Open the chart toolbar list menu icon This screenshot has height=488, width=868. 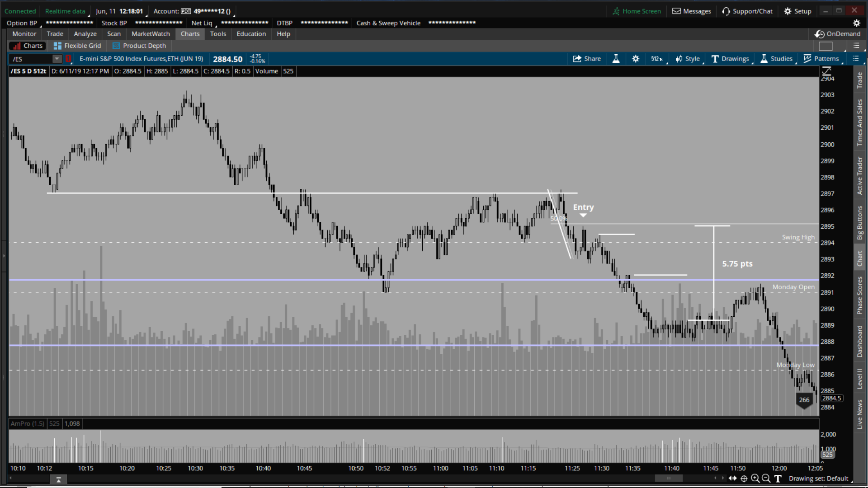[x=856, y=59]
